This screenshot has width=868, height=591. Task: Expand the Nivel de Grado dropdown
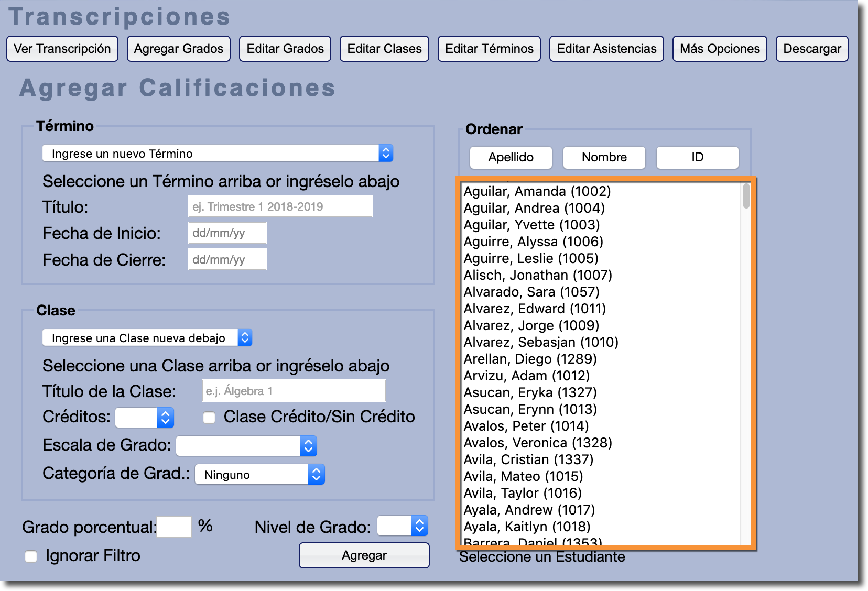point(403,526)
